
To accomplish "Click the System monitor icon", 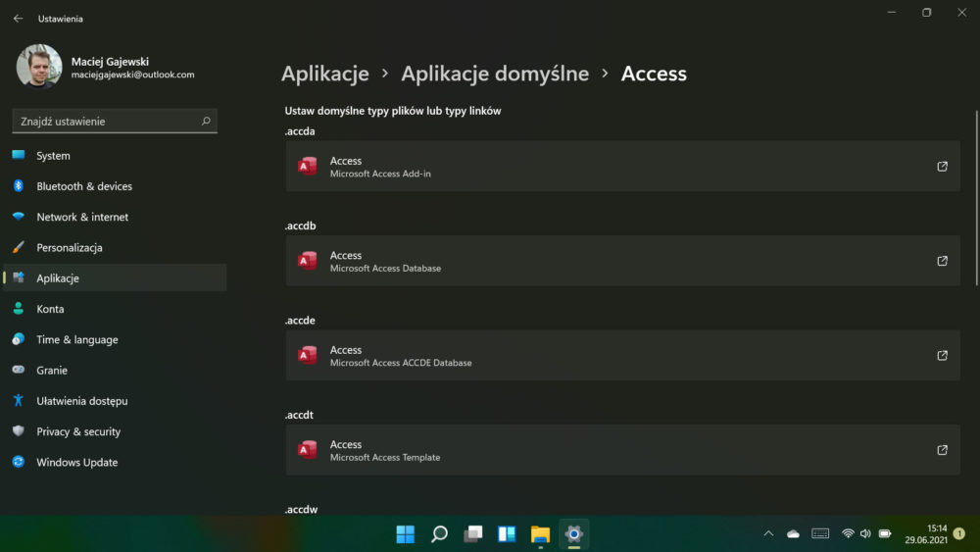I will point(19,155).
